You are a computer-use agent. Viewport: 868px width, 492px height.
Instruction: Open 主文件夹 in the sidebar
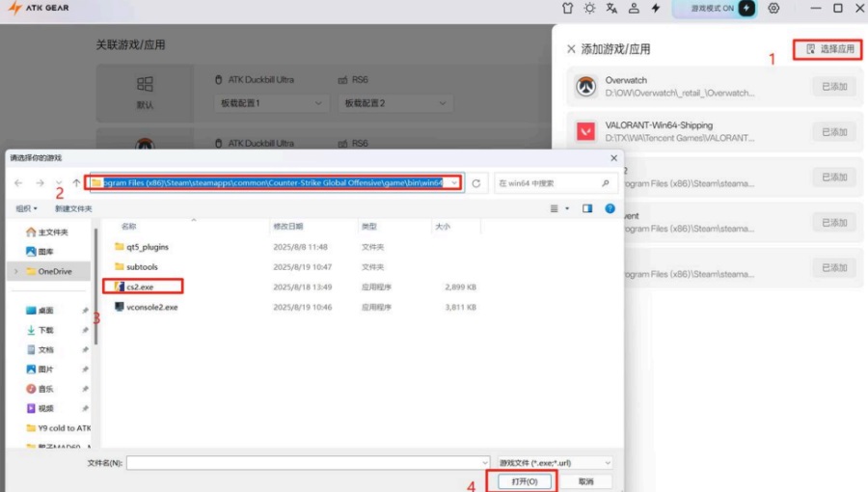pos(47,232)
